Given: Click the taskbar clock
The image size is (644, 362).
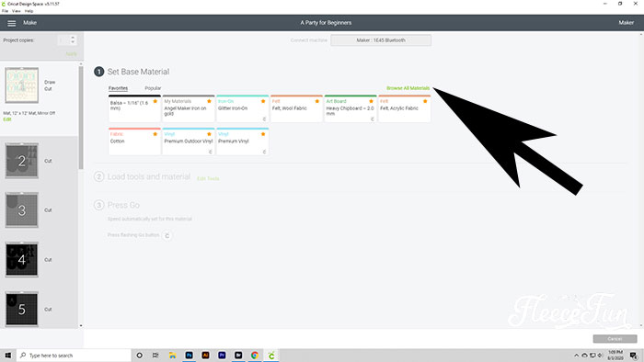Looking at the screenshot, I should coord(615,356).
